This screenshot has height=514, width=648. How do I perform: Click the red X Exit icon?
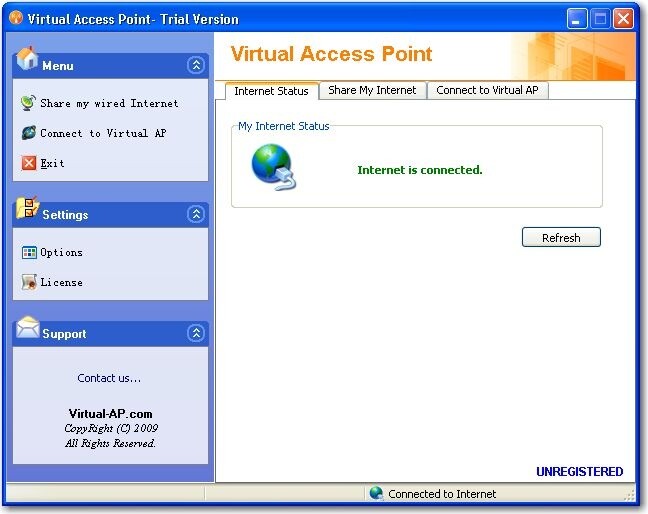coord(29,163)
